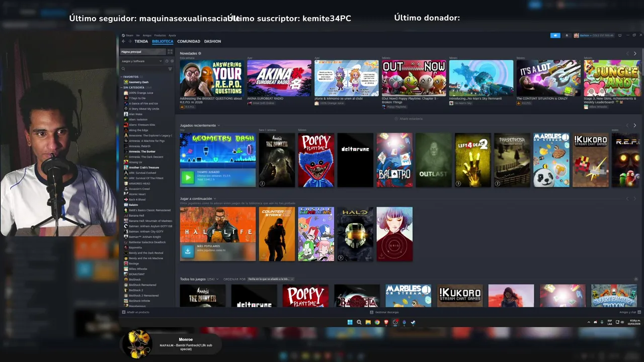Screen dimensions: 644x362
Task: Select BioShock Infinite in the library list
Action: [x=139, y=301]
